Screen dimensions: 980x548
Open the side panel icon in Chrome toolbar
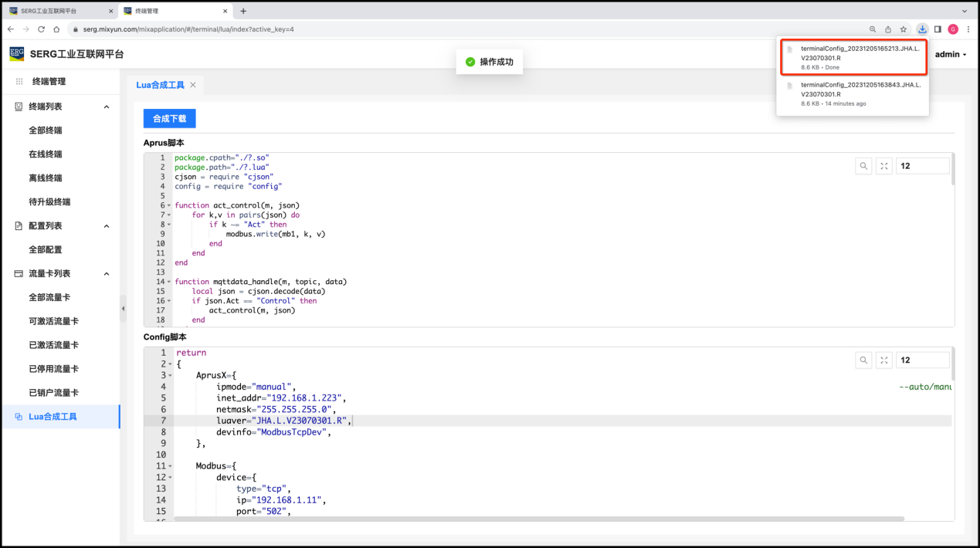[x=938, y=29]
